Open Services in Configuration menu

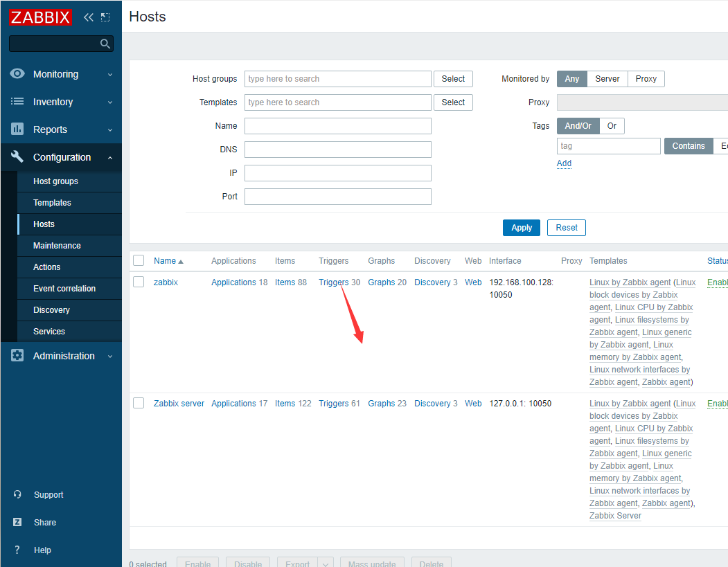pyautogui.click(x=70, y=332)
